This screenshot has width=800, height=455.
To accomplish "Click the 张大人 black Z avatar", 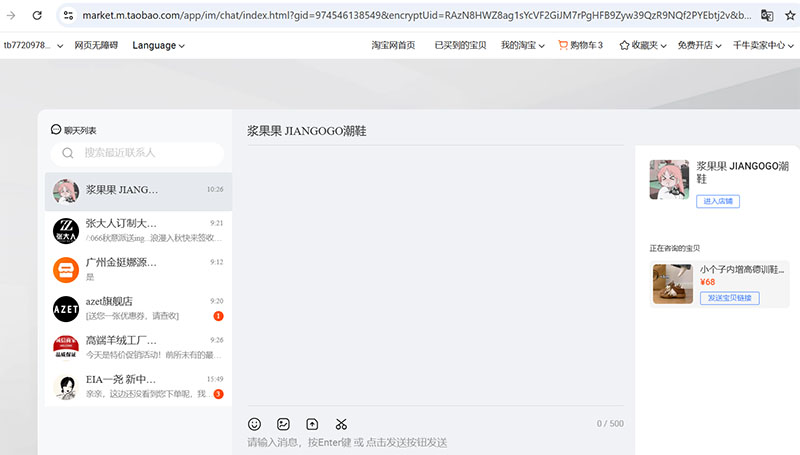I will click(66, 231).
